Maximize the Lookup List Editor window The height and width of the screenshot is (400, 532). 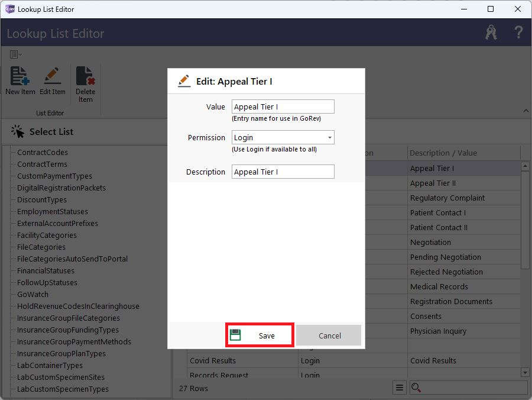(x=491, y=9)
